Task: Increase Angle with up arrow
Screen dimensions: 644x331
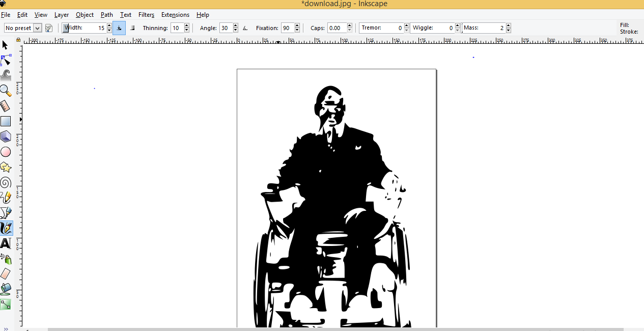Action: tap(236, 25)
